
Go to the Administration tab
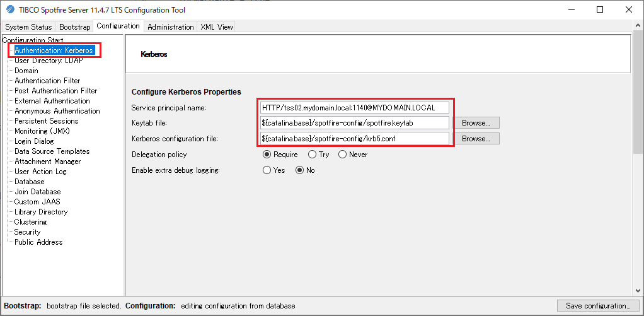pos(170,27)
